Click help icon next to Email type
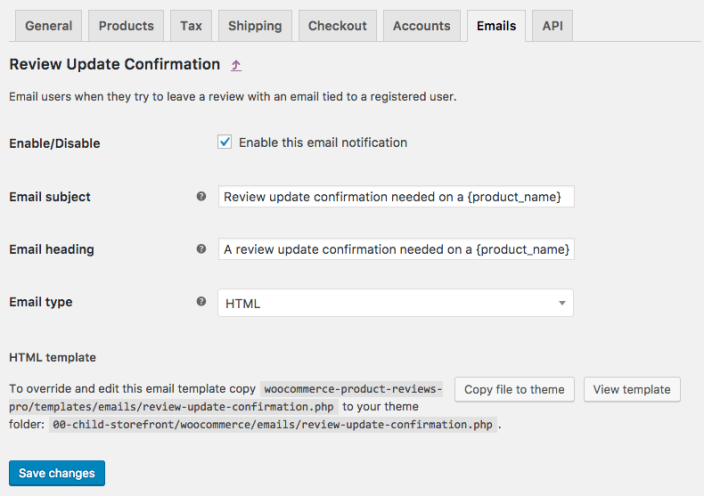The image size is (704, 496). pos(201,301)
